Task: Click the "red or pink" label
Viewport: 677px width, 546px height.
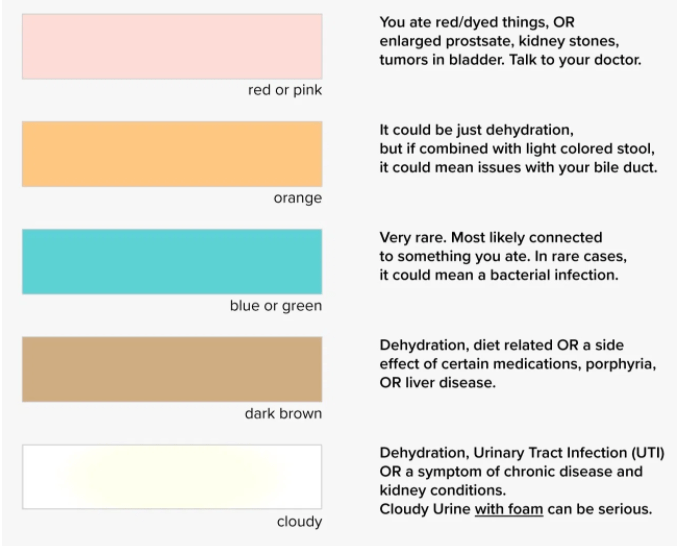Action: click(x=285, y=91)
